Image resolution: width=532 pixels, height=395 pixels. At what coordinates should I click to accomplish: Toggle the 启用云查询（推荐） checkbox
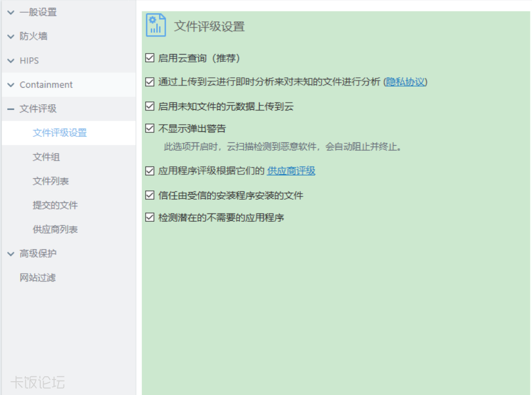(150, 58)
